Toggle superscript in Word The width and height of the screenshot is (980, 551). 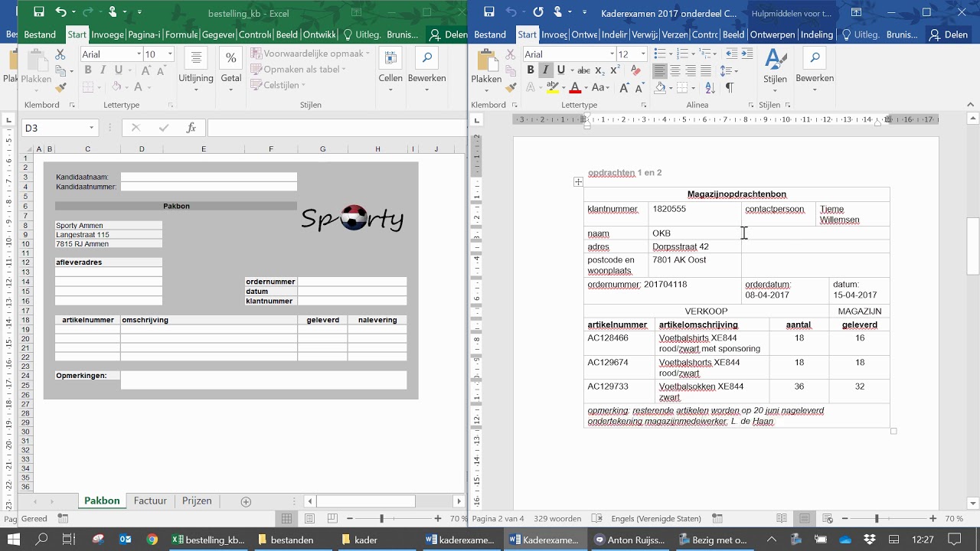[615, 70]
